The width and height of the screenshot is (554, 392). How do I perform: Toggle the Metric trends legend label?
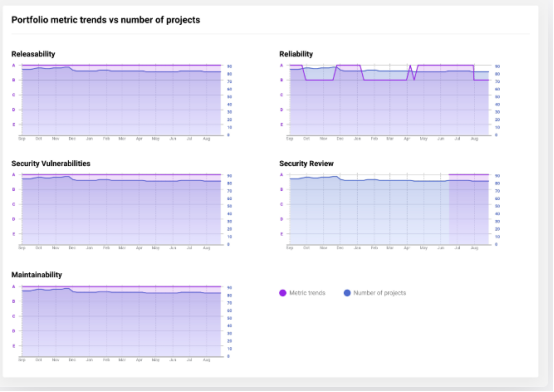(307, 293)
